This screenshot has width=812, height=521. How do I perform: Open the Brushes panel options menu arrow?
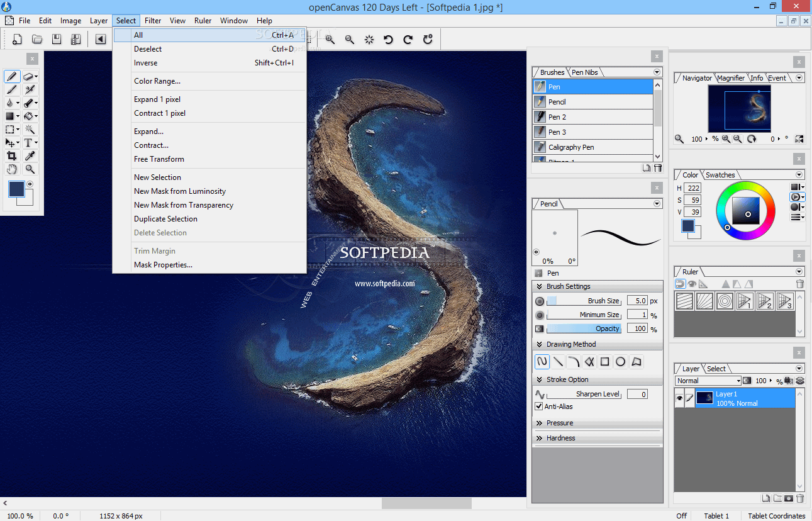tap(657, 72)
